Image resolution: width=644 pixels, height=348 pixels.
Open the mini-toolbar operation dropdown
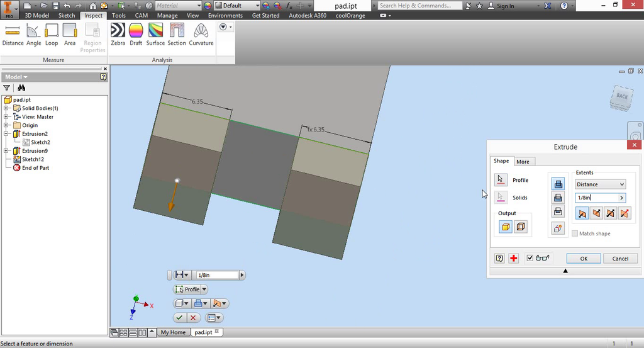[x=201, y=303]
